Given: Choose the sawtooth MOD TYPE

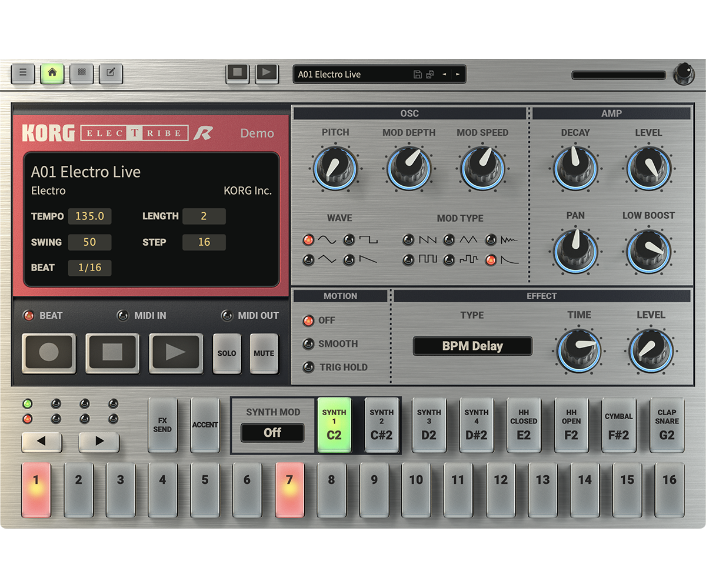Looking at the screenshot, I should 408,240.
